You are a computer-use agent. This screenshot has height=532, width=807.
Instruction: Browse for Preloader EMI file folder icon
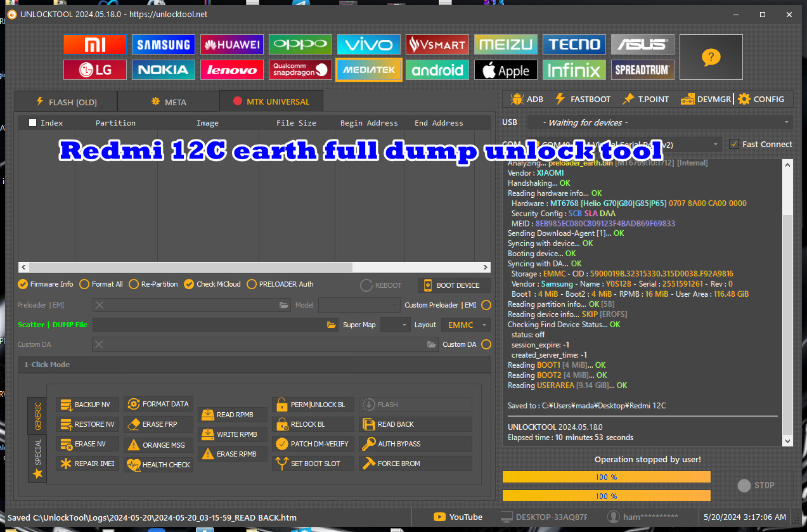tap(284, 305)
